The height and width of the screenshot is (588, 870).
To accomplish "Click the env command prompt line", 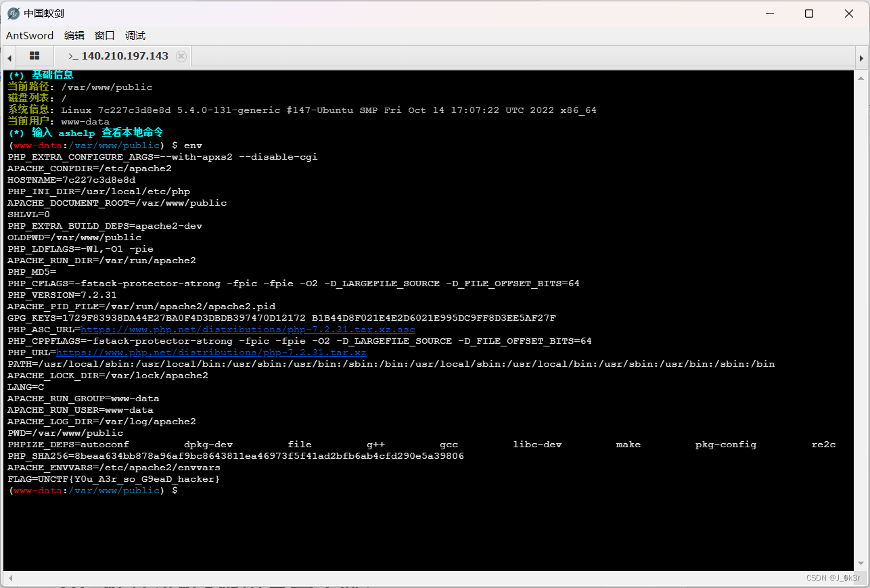I will [105, 145].
